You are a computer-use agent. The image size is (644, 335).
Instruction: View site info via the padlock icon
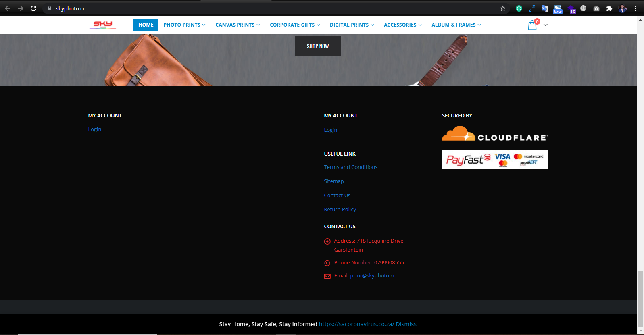[x=50, y=8]
